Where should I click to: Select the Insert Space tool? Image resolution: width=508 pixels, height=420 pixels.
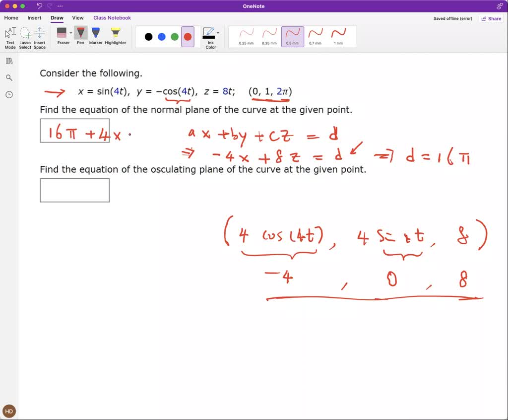coord(39,36)
